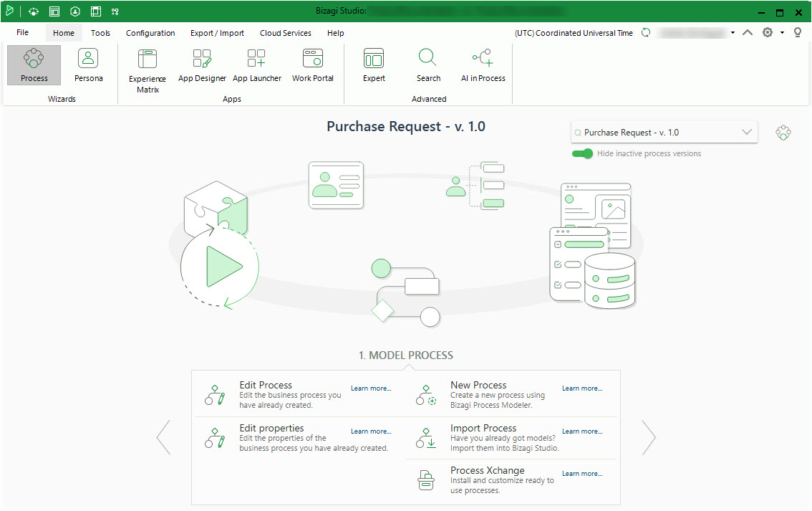Screen dimensions: 812x511
Task: Refresh using the circular arrow icon near time zone
Action: (646, 32)
